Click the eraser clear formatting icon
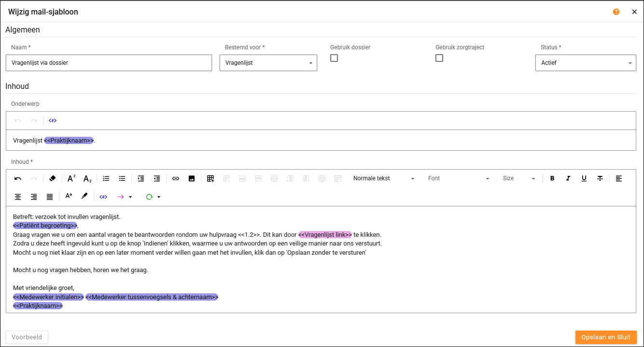The width and height of the screenshot is (644, 347). coord(53,179)
